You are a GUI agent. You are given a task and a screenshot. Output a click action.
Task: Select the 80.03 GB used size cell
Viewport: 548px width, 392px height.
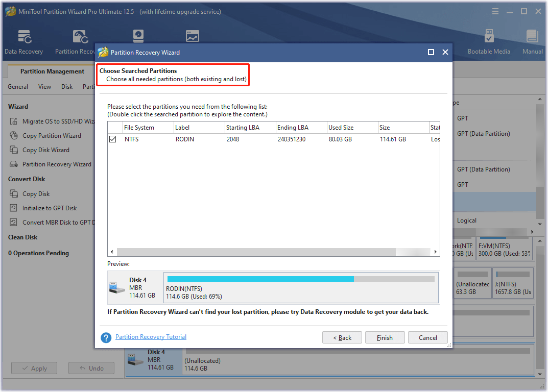[x=340, y=139]
